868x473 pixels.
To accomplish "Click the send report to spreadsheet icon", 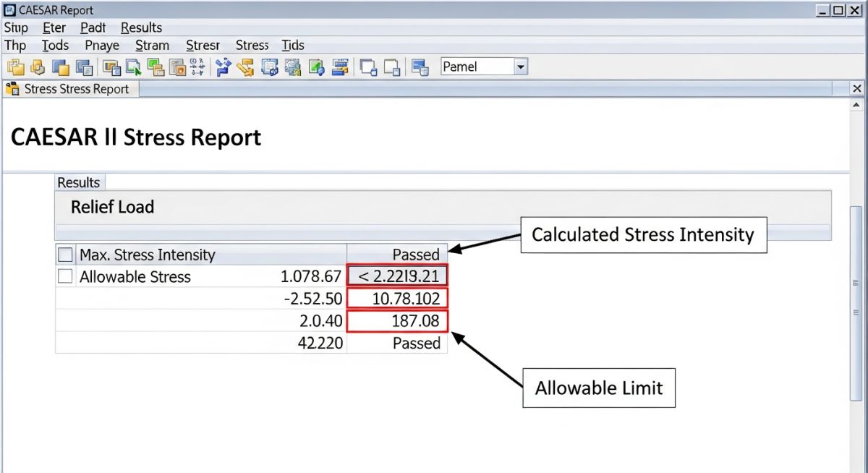I will [420, 67].
